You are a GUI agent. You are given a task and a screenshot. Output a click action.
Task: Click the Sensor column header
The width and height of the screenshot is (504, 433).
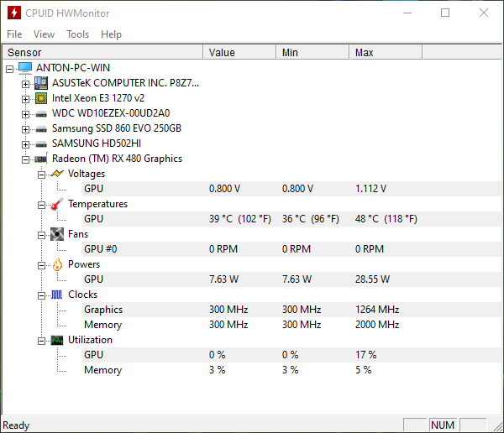pos(102,52)
